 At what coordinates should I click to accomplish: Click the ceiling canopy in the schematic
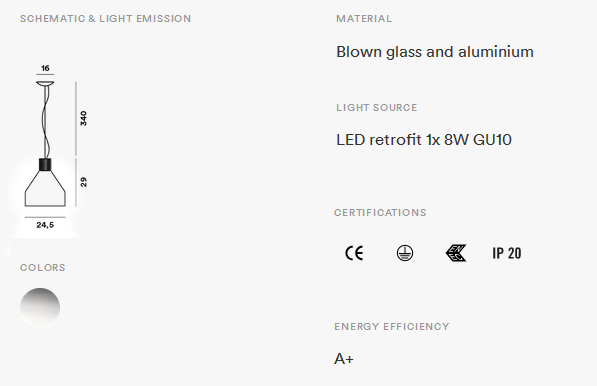click(x=45, y=83)
